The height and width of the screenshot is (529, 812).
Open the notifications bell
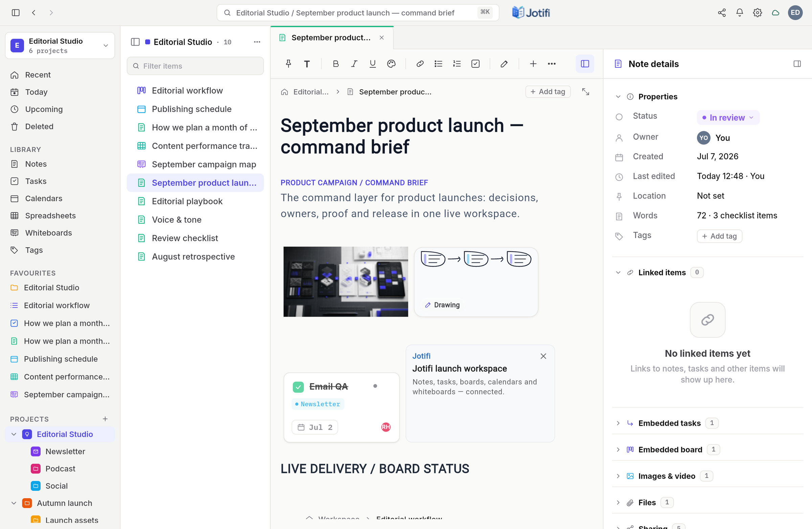739,13
